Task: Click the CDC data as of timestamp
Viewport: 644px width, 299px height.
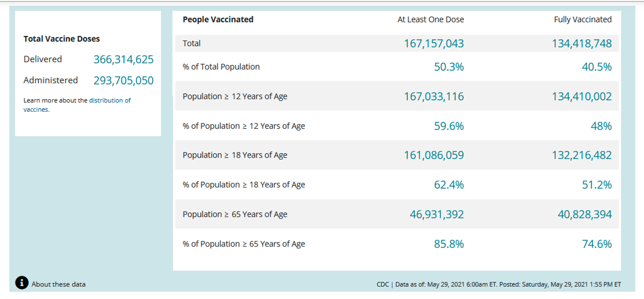Action: [499, 285]
